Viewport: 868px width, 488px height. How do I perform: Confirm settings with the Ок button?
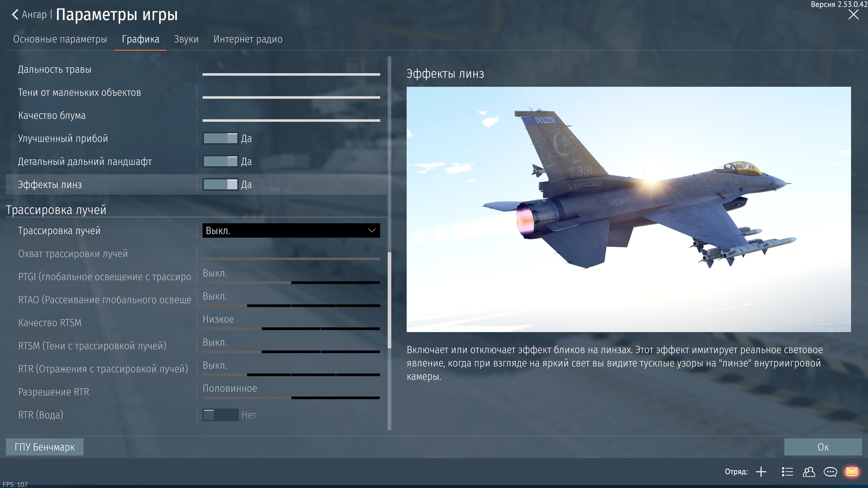pos(823,447)
